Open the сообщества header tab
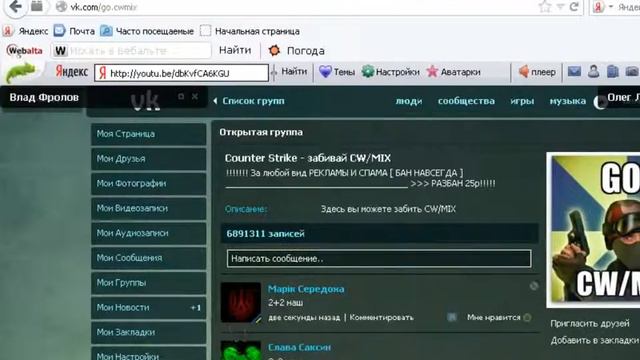Viewport: 640px width, 360px height. pyautogui.click(x=466, y=101)
